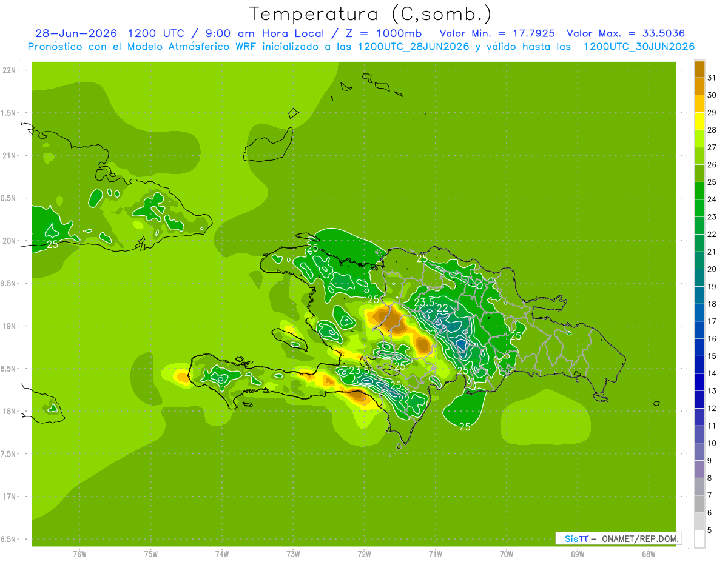
Task: Pick the teal swatch between 19 and 20
Action: [x=699, y=278]
